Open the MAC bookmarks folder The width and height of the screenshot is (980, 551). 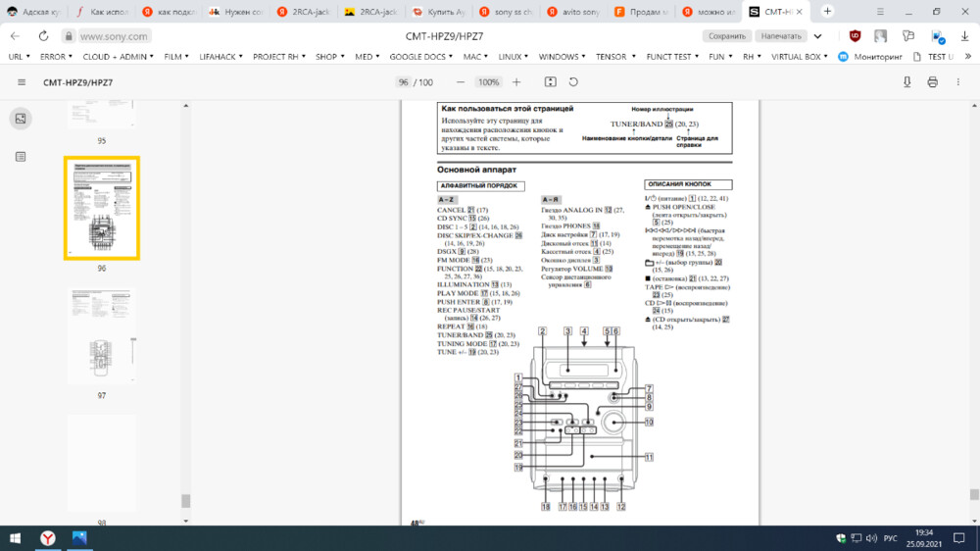pyautogui.click(x=475, y=56)
